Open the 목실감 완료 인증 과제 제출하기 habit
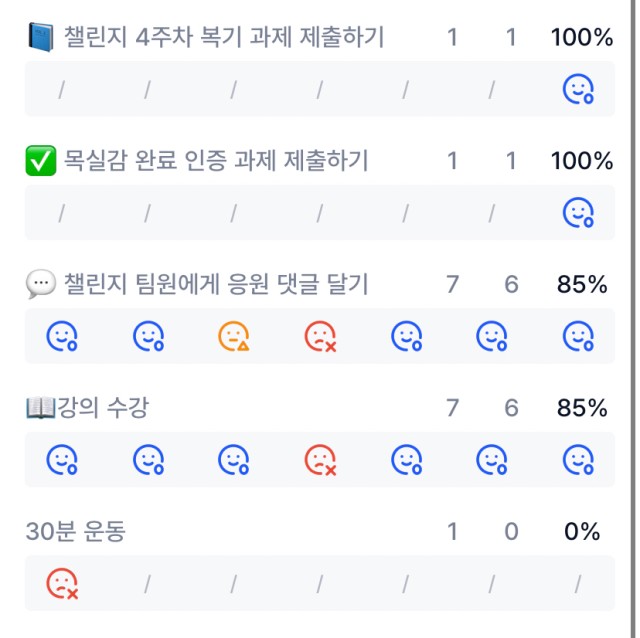This screenshot has width=640, height=638. [216, 160]
